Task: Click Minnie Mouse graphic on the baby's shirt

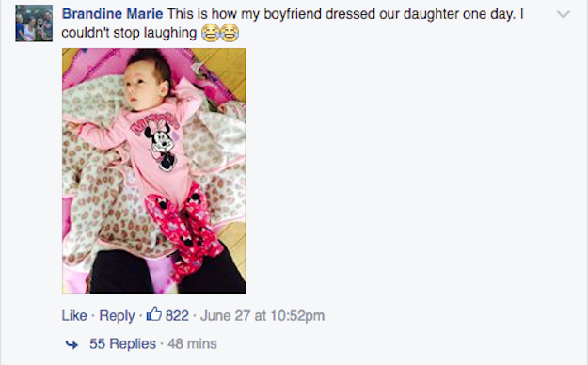Action: pyautogui.click(x=161, y=149)
